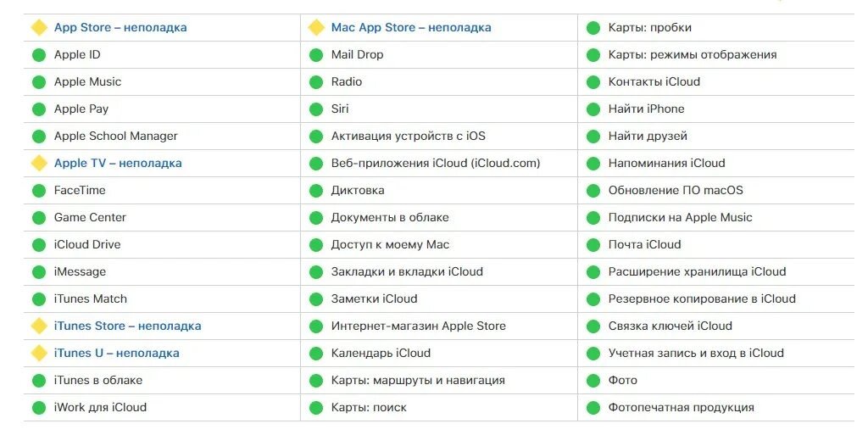
Task: Open the iTunes Store – неполадка link
Action: 127,326
